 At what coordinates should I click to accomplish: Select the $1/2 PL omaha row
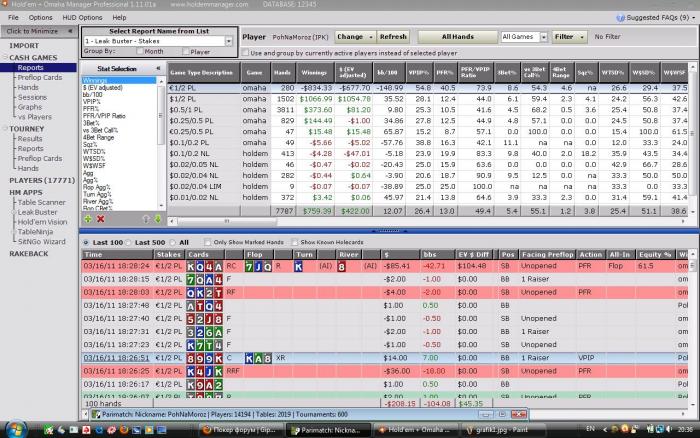tap(429, 99)
